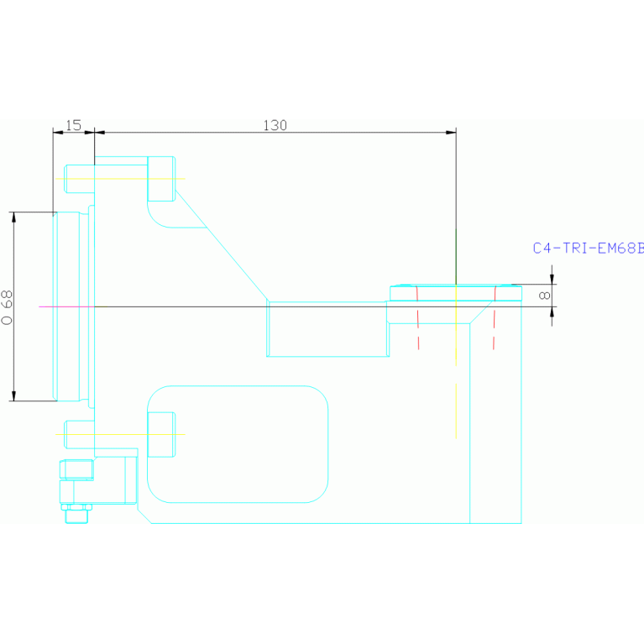Select the upper screw head square

[161, 179]
